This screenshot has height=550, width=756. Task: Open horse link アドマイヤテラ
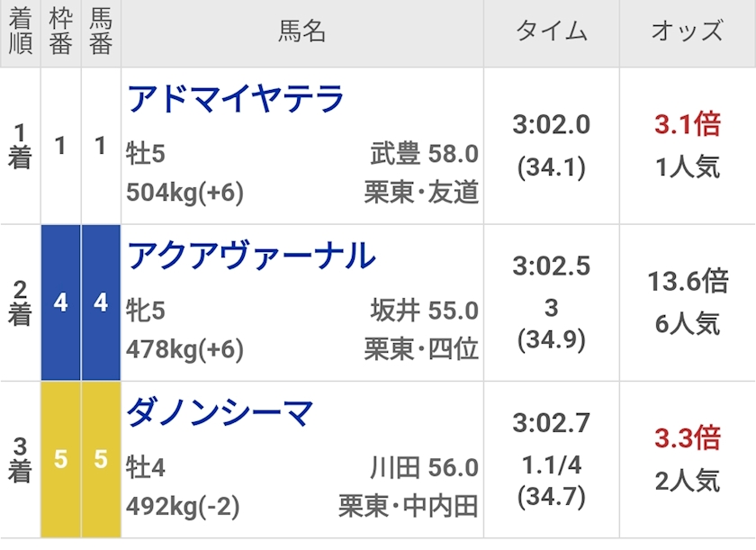pyautogui.click(x=237, y=99)
